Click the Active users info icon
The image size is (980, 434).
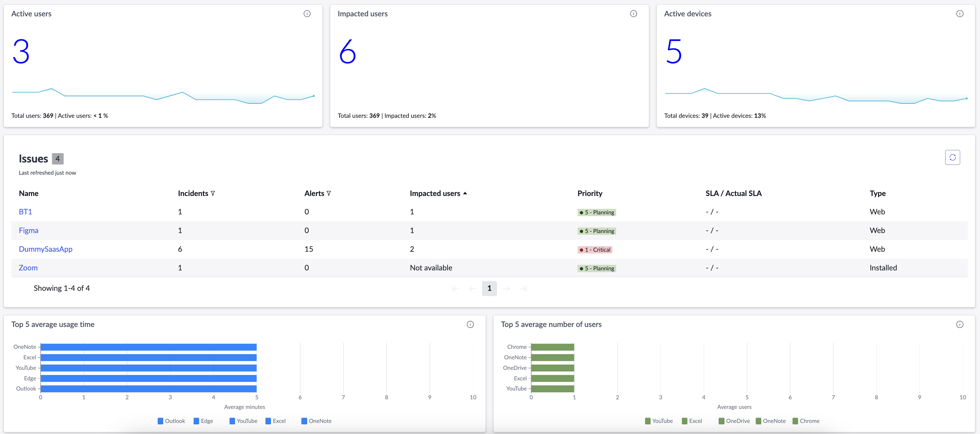coord(307,14)
